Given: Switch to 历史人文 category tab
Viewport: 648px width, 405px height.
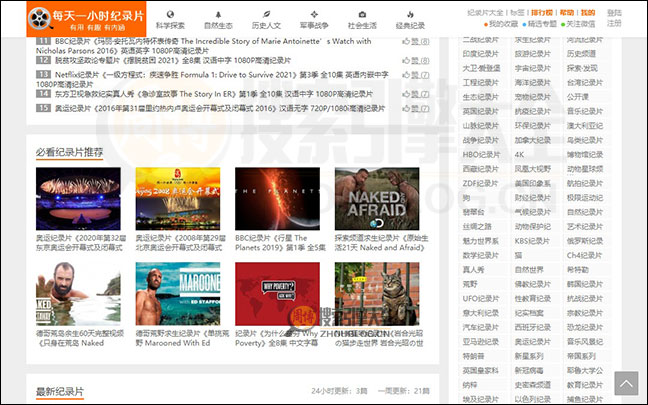Looking at the screenshot, I should tap(267, 23).
